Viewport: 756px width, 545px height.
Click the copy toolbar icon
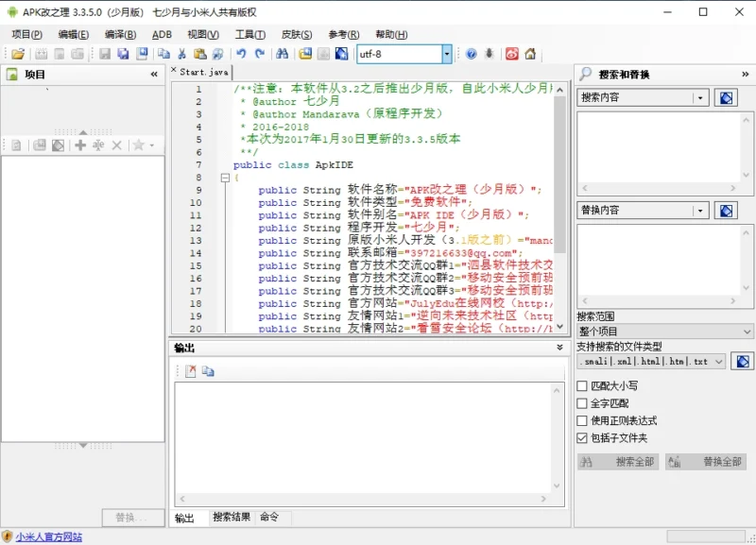click(x=163, y=54)
